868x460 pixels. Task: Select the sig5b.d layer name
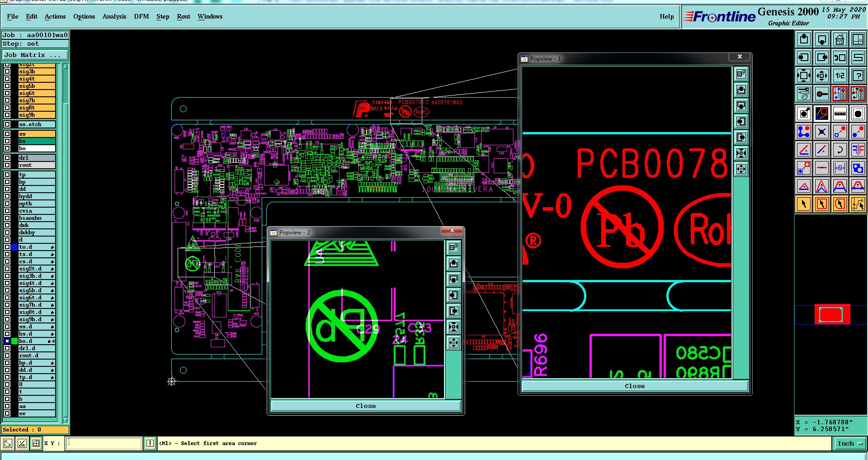[37, 290]
